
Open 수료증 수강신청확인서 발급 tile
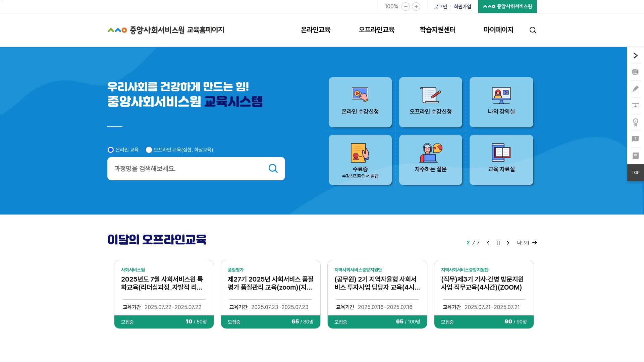pos(360,160)
